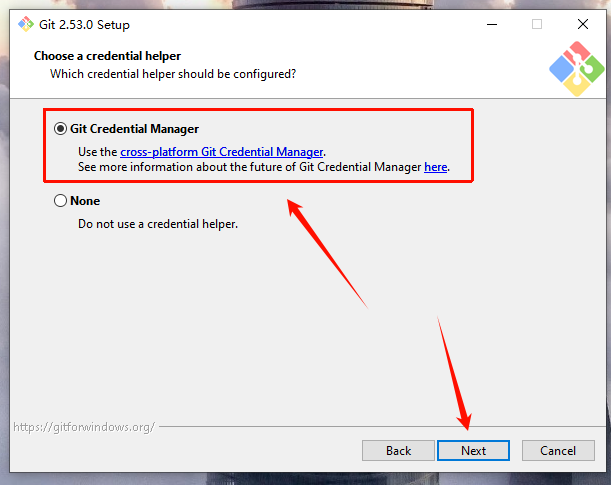Open the cross-platform Git Credential Manager link
This screenshot has width=611, height=485.
(222, 152)
